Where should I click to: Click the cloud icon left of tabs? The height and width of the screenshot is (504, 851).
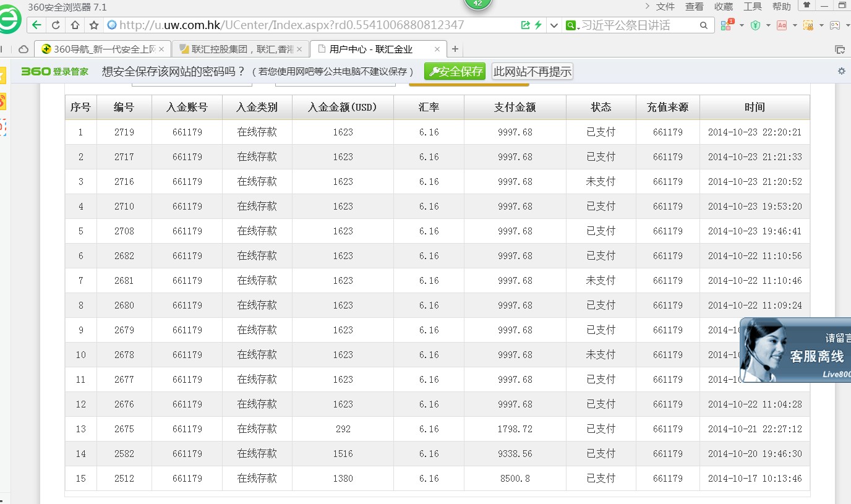pos(24,49)
